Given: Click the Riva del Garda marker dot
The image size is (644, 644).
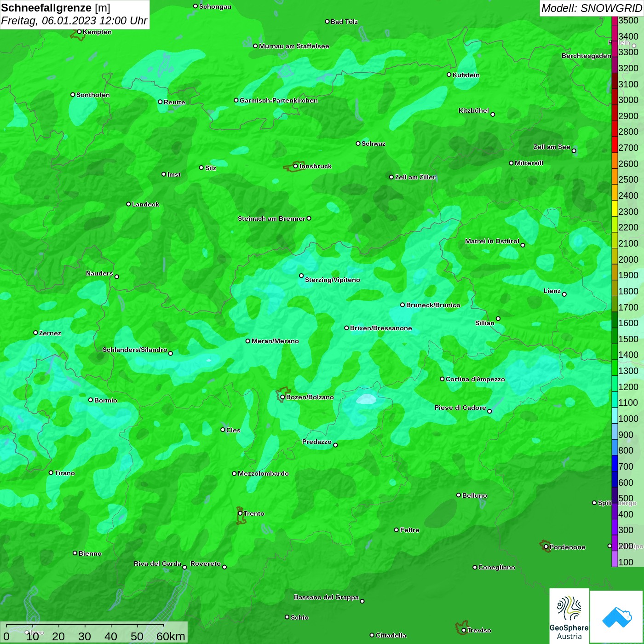Looking at the screenshot, I should pyautogui.click(x=184, y=567).
